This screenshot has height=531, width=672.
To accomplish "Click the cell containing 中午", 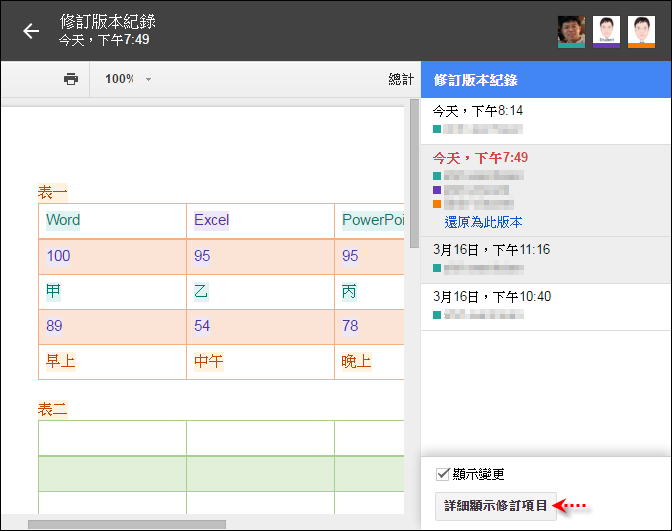I will tap(260, 362).
